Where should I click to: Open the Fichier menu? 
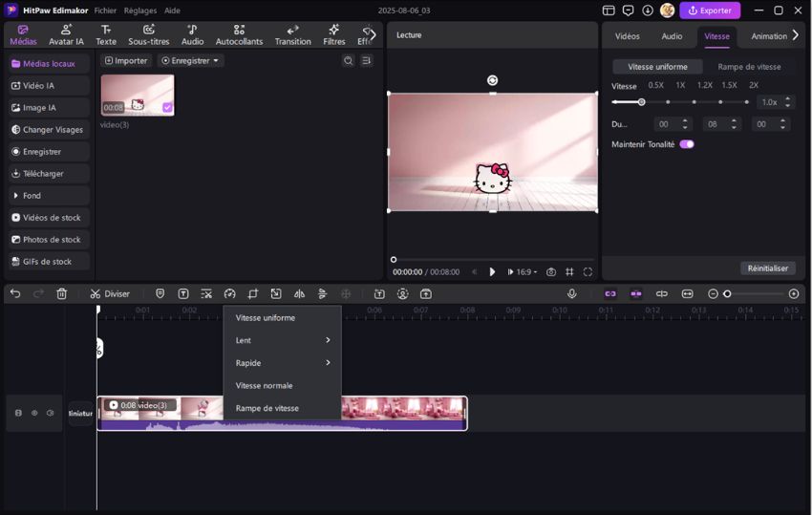pyautogui.click(x=105, y=11)
